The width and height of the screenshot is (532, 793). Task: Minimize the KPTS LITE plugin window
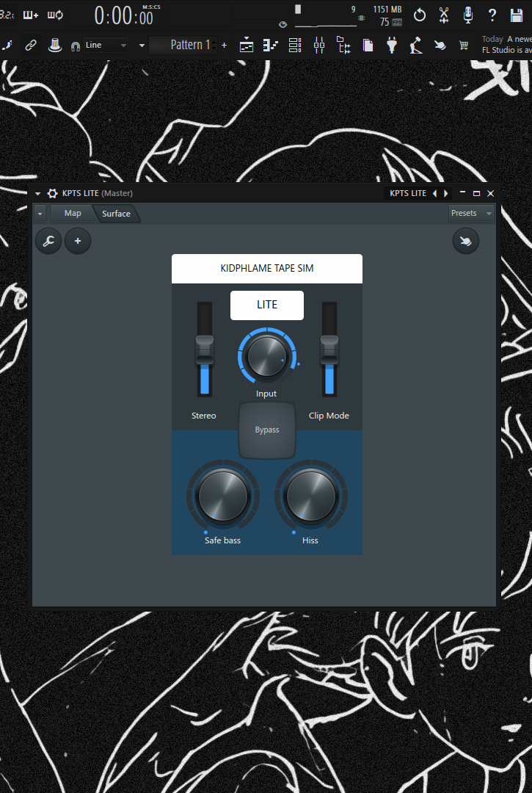click(462, 193)
